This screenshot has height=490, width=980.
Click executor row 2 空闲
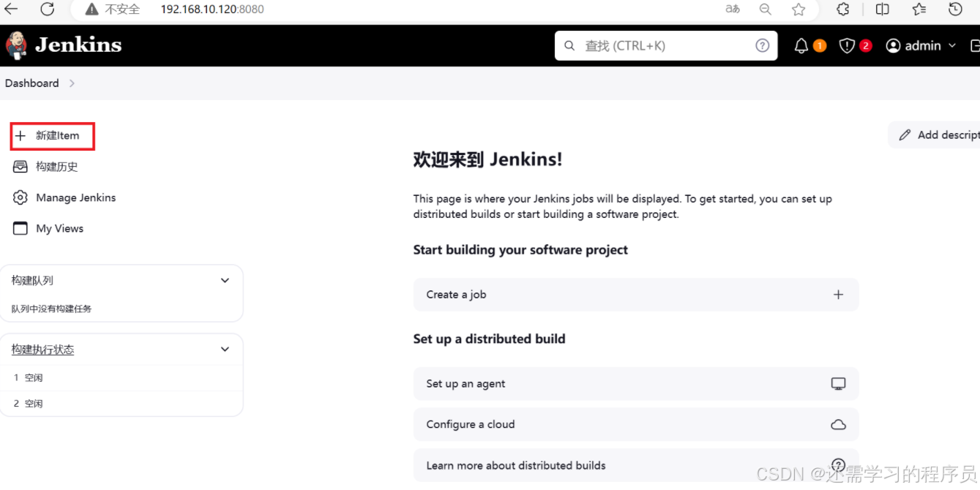pyautogui.click(x=121, y=404)
